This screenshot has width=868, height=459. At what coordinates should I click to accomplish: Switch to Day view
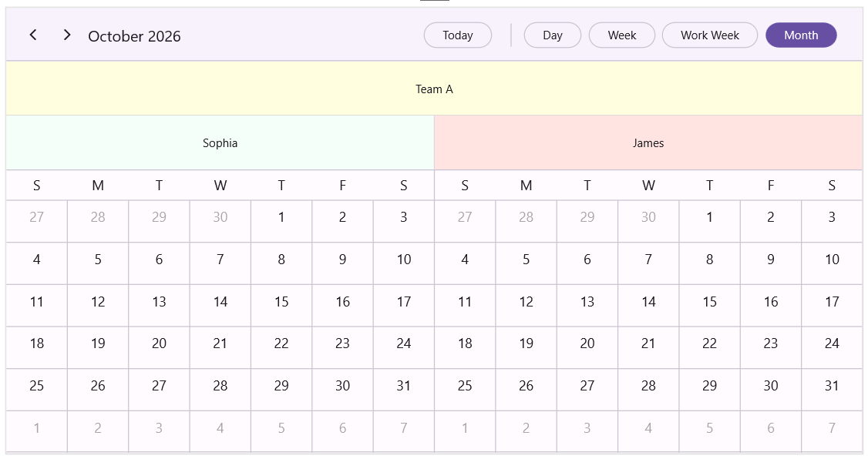tap(553, 35)
